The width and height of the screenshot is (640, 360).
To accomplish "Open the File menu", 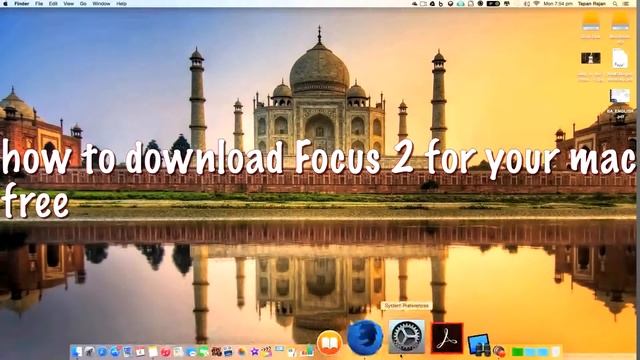I will coord(39,3).
